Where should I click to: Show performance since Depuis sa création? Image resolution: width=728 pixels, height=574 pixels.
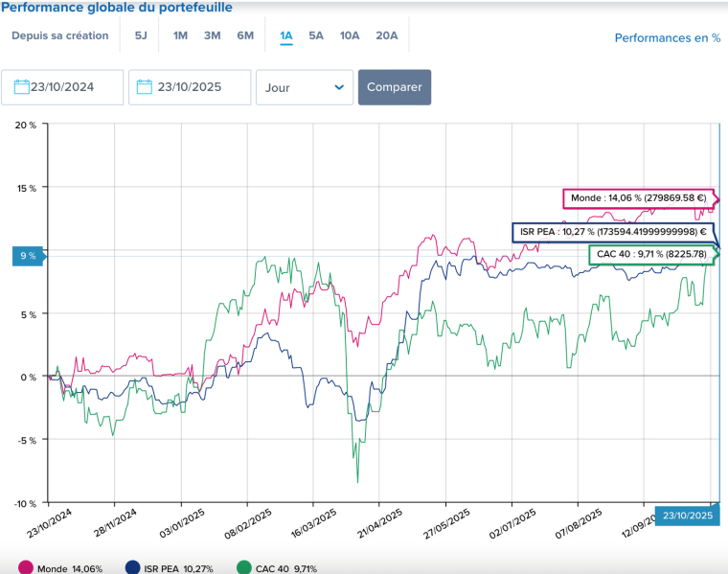(x=59, y=36)
